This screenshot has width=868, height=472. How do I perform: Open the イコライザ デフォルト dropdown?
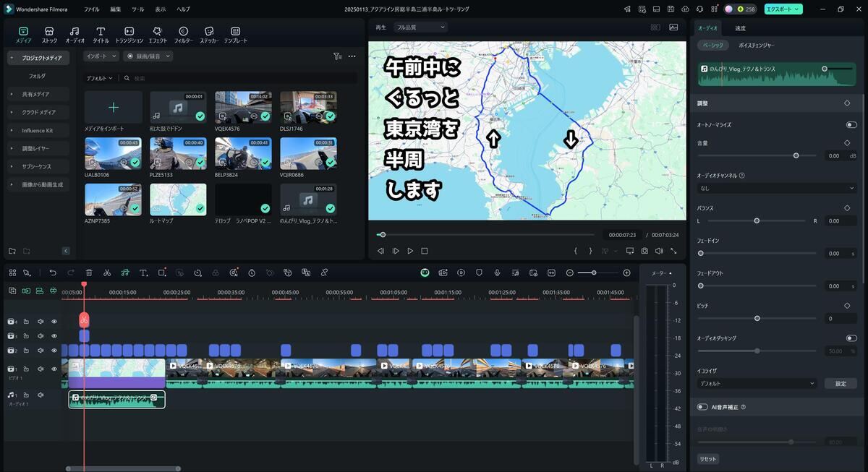[757, 383]
